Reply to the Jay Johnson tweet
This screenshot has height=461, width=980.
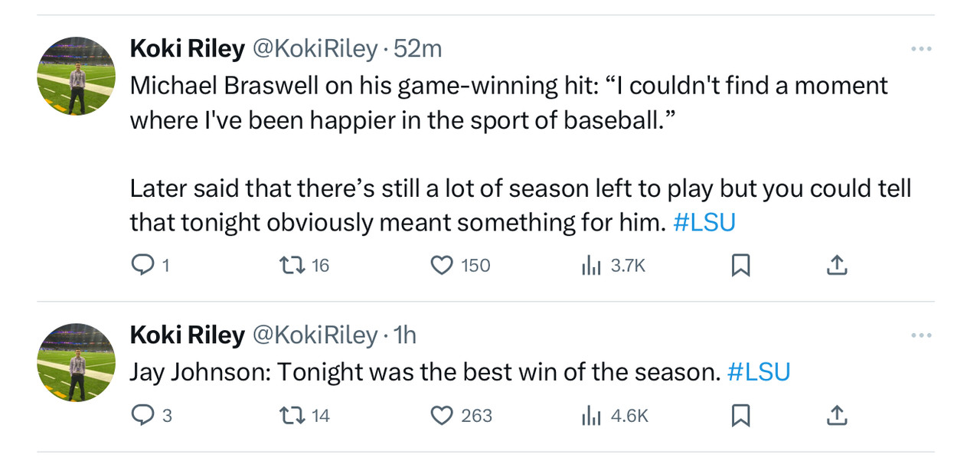142,415
